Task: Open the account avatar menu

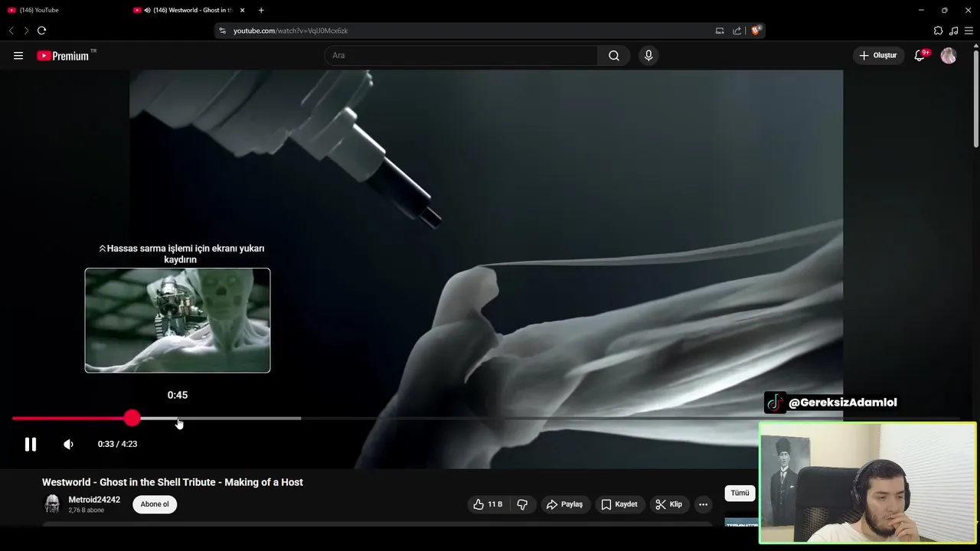Action: point(949,55)
